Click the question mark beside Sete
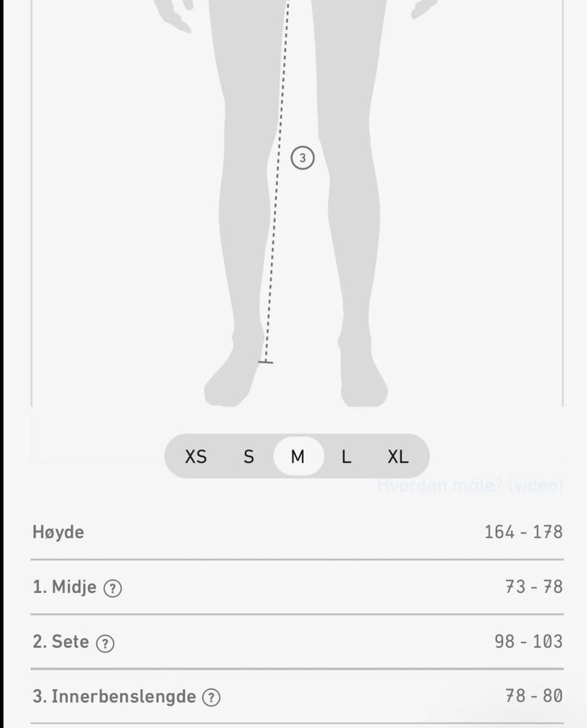Screen dimensions: 587x728 [106, 644]
